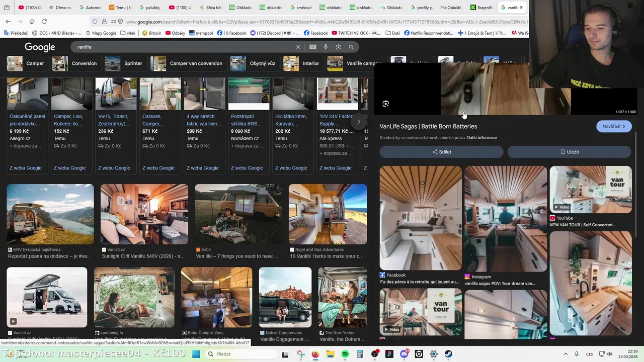
Task: Click the tray microphone indicator
Action: pos(577,354)
